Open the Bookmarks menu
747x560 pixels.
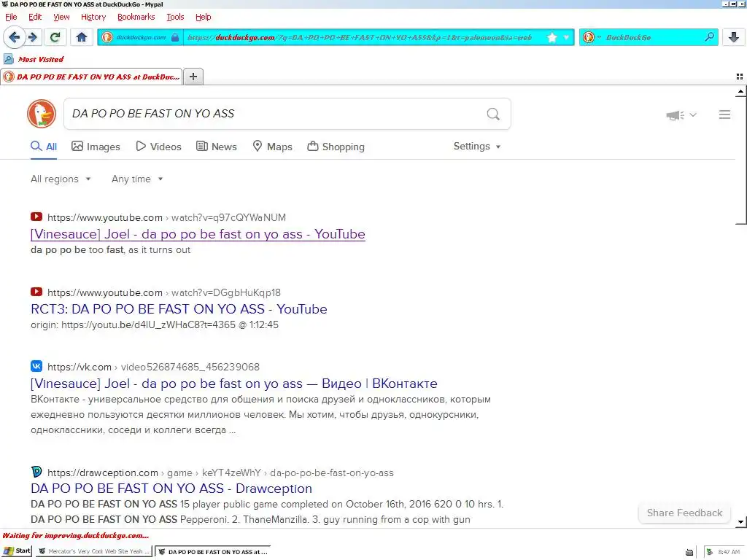136,17
